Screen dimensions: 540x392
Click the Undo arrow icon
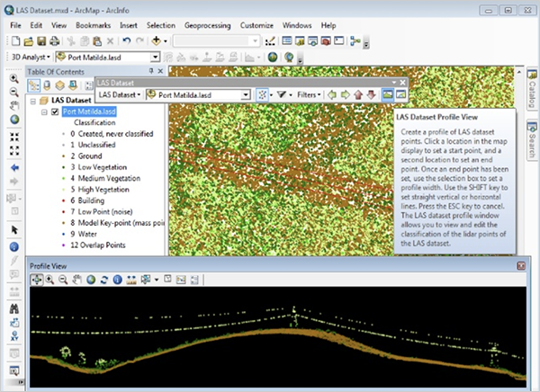(x=126, y=41)
